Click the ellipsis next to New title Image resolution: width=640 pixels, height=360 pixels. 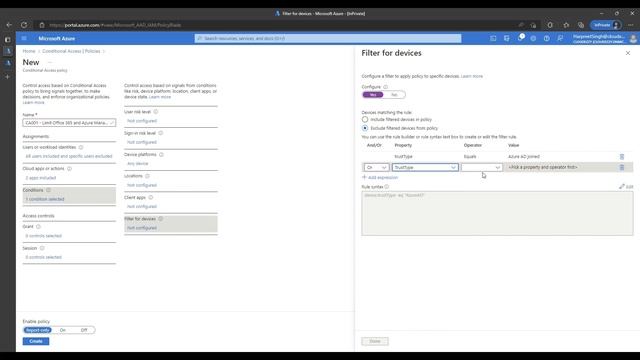pyautogui.click(x=50, y=62)
